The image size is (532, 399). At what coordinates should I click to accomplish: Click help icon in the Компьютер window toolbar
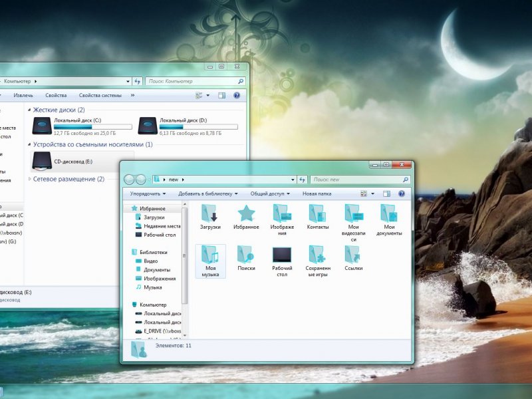(237, 95)
